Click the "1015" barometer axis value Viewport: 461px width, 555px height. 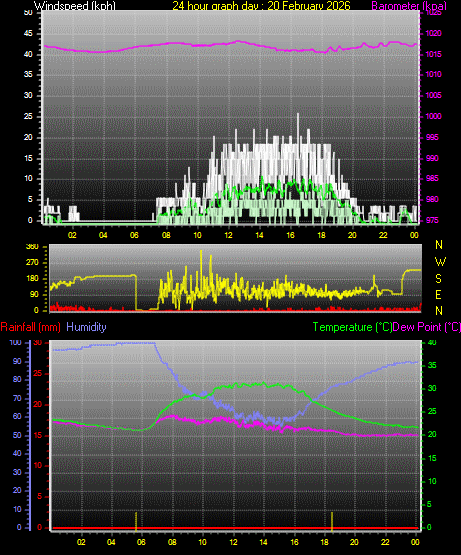click(x=433, y=54)
